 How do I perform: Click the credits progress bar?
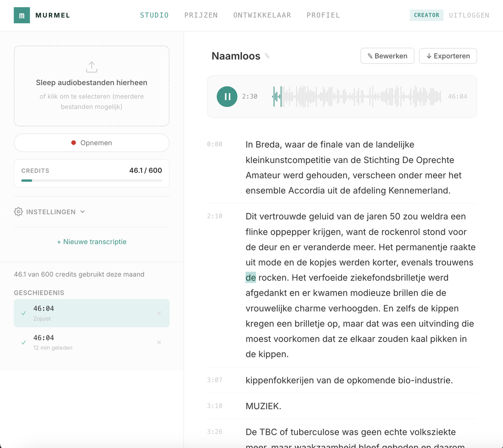coord(91,181)
